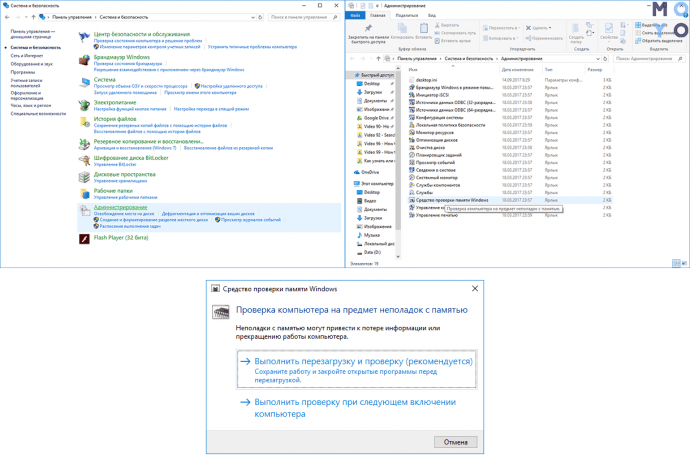Click the Up arrow in Администрирование window
690x466 pixels.
click(378, 59)
